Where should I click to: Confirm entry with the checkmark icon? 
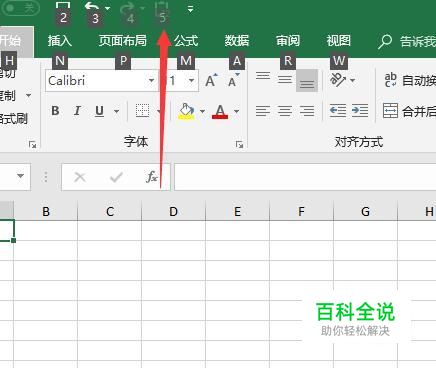tap(116, 177)
